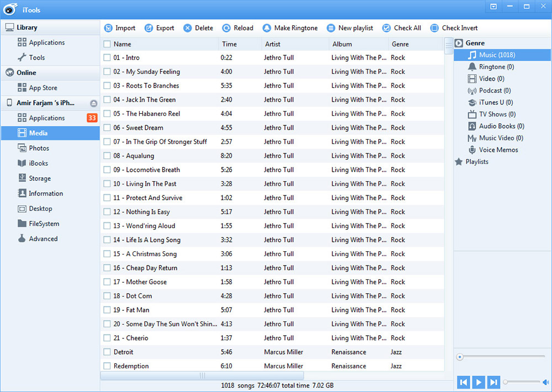Click the playback progress slider handle
Viewport: 552px width, 392px height.
pos(459,357)
